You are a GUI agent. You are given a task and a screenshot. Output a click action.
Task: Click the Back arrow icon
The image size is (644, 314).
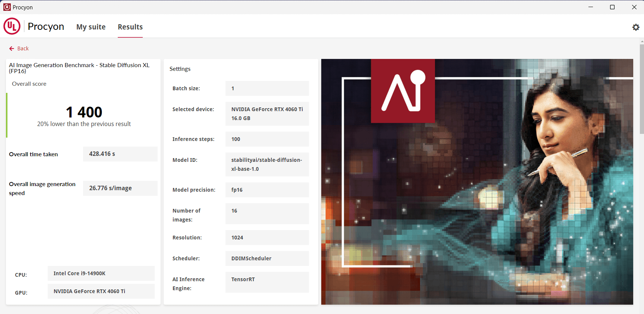point(12,48)
